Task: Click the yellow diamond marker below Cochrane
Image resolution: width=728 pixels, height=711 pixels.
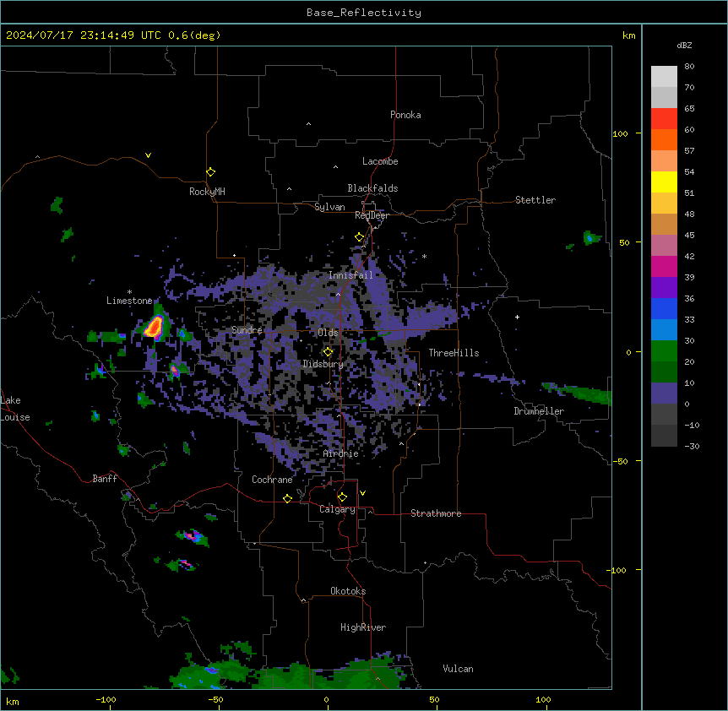Action: click(x=287, y=498)
